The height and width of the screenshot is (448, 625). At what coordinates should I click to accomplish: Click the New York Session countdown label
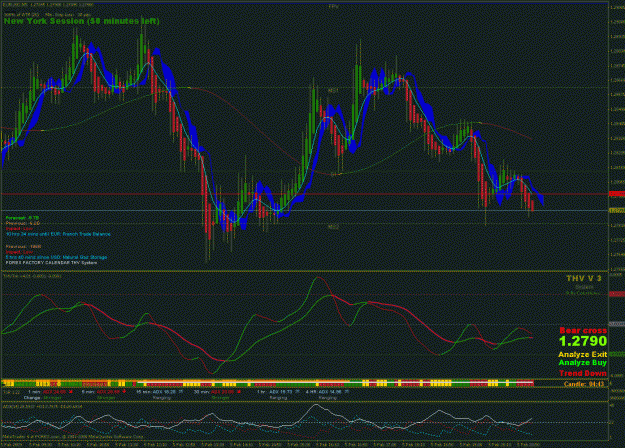81,21
